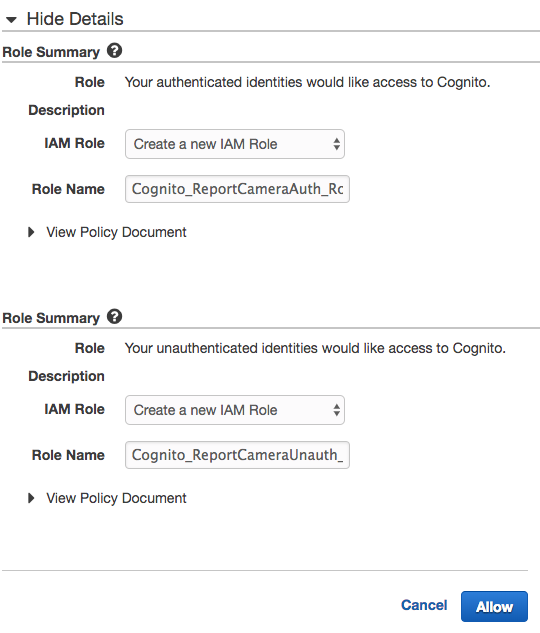Screen dimensions: 540x633
Task: Click help icon beside first Role Summary
Action: click(114, 51)
